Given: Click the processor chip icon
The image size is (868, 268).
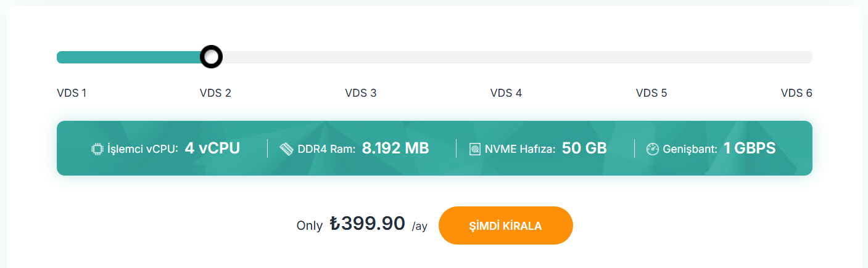Looking at the screenshot, I should [97, 149].
